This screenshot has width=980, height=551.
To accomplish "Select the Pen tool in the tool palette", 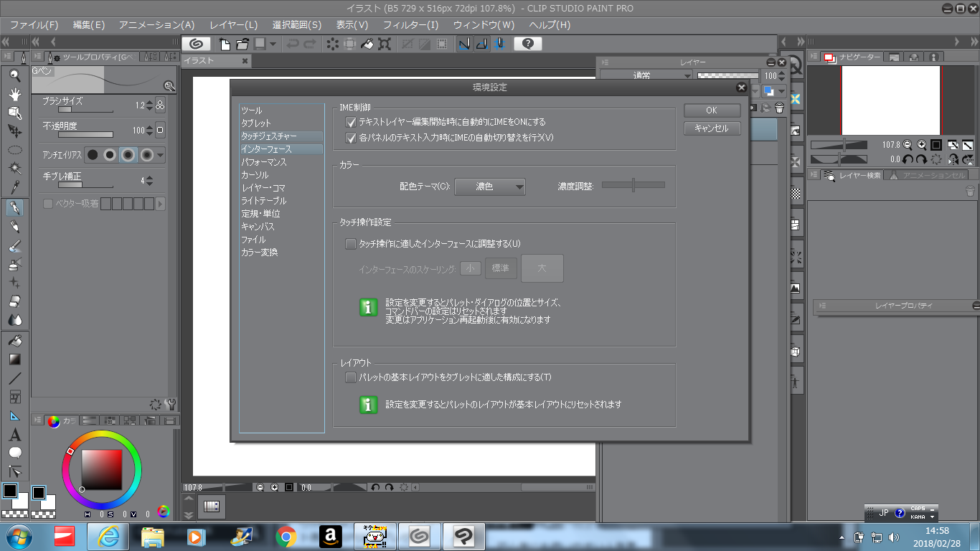I will 14,208.
